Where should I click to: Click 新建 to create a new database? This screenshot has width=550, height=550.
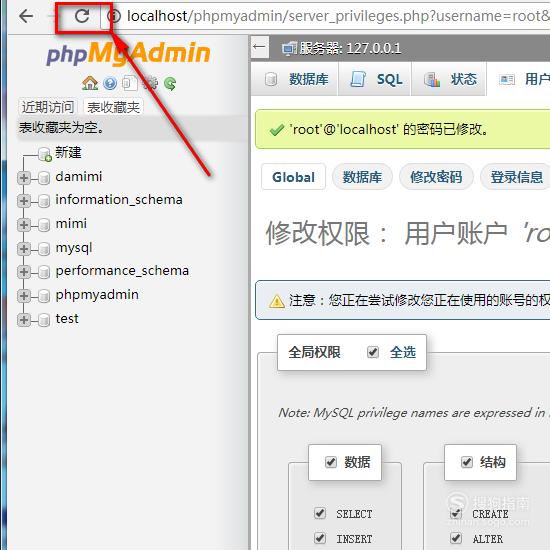(x=68, y=153)
